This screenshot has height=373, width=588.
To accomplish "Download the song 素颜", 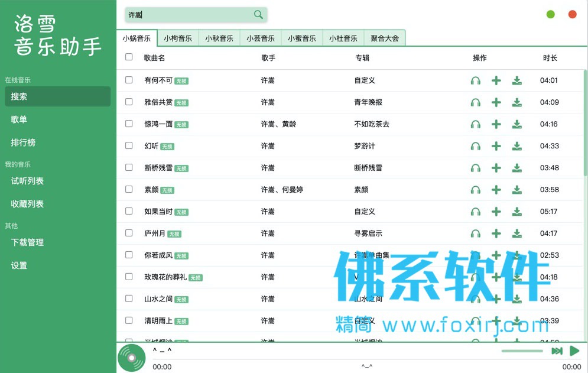I will [x=516, y=190].
